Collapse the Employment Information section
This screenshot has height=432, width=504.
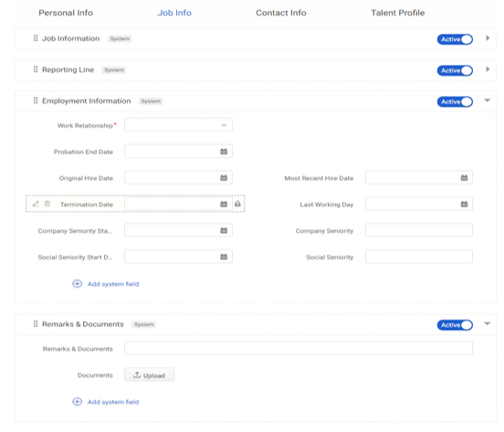(x=488, y=100)
